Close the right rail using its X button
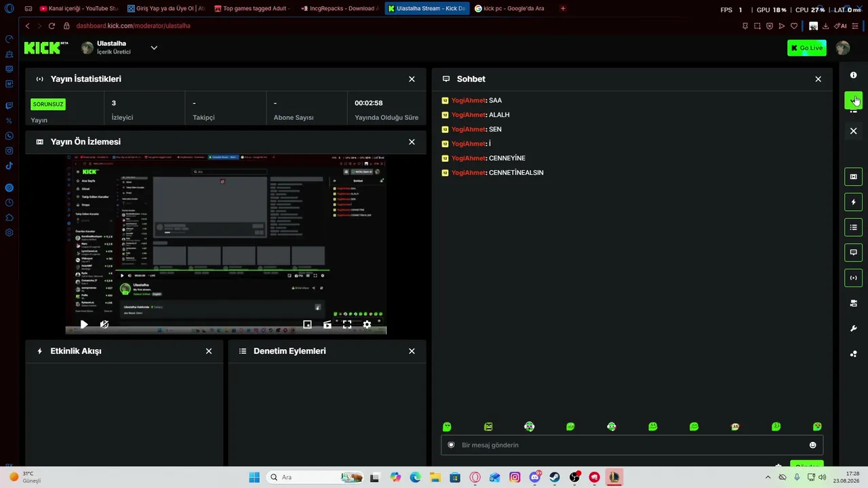Screen dimensions: 868x488 pos(853,131)
